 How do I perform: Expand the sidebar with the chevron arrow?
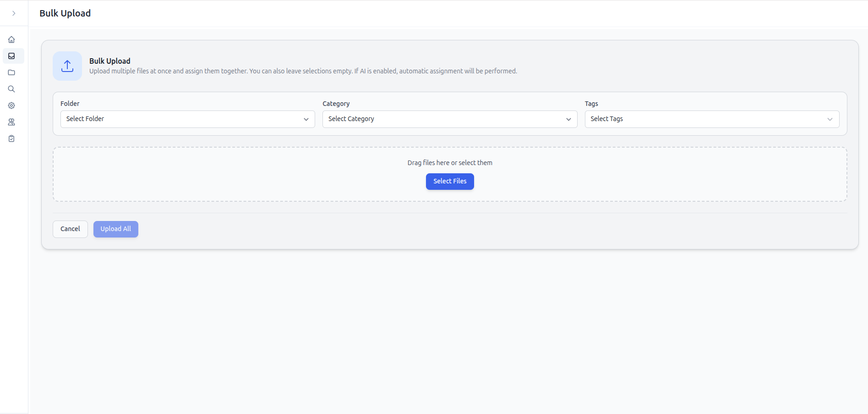(x=14, y=13)
